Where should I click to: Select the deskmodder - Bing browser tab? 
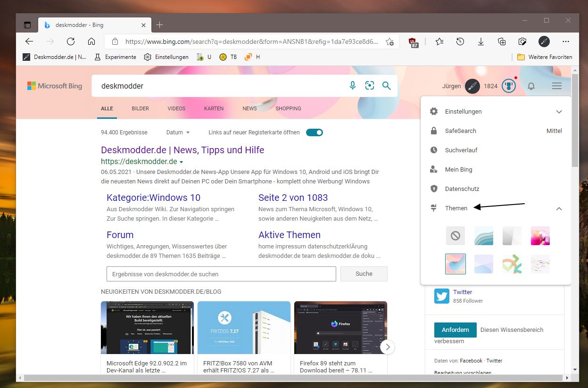94,25
